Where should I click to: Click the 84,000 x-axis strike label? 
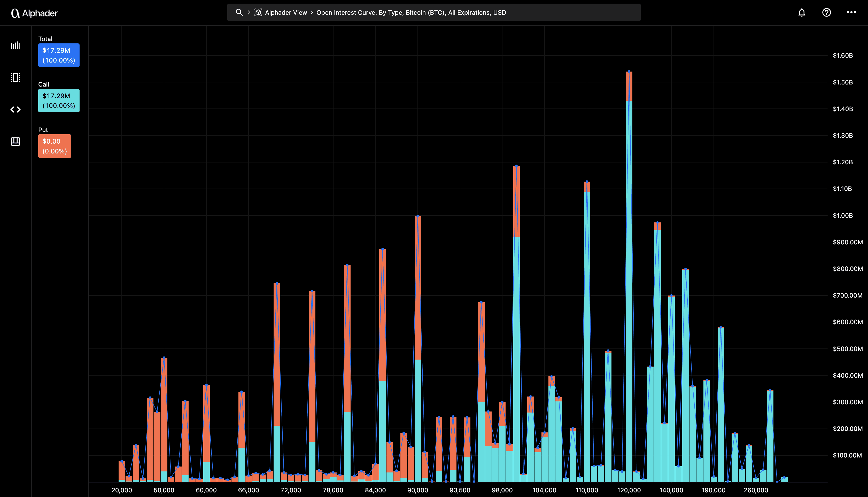[x=375, y=490]
